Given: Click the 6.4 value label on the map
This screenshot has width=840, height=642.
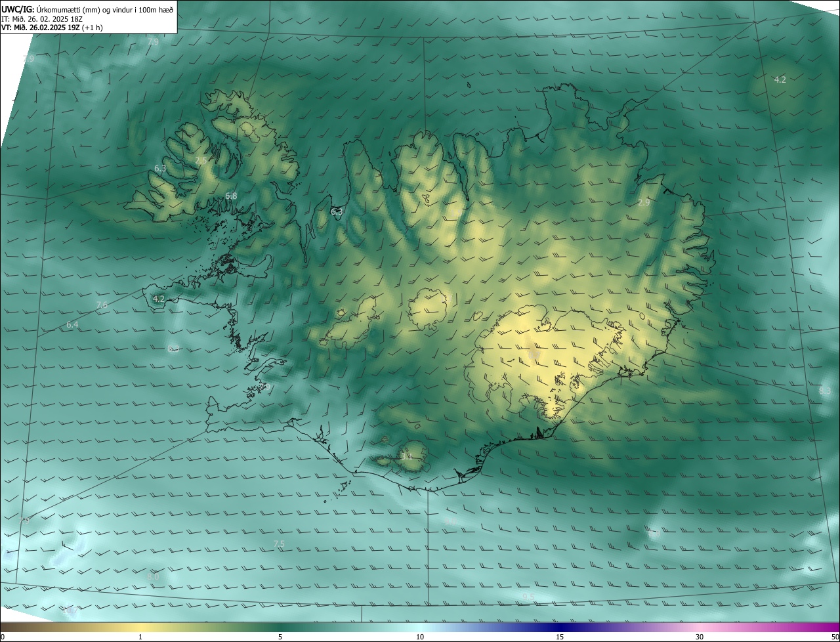Looking at the screenshot, I should point(72,325).
